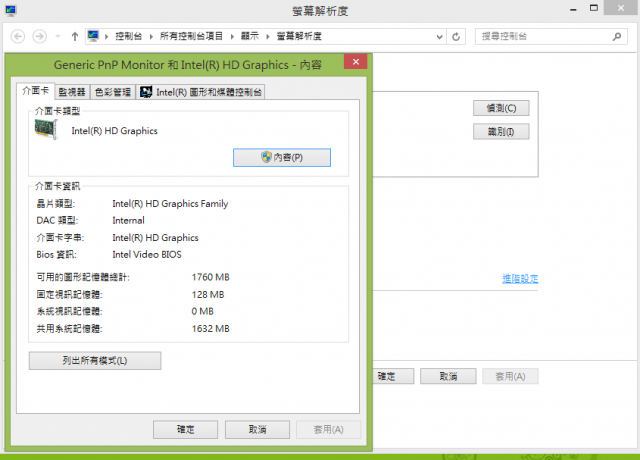Open the 進階設定 link

pyautogui.click(x=520, y=279)
